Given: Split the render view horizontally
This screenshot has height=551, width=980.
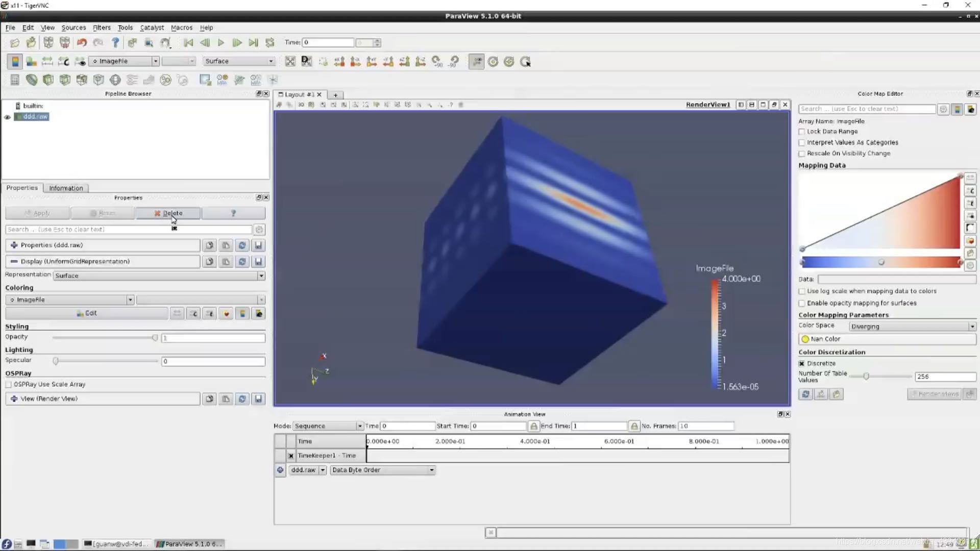Looking at the screenshot, I should [x=741, y=105].
